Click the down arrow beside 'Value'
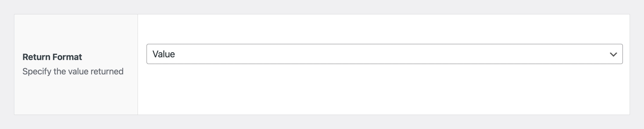This screenshot has width=644, height=129. click(x=613, y=54)
